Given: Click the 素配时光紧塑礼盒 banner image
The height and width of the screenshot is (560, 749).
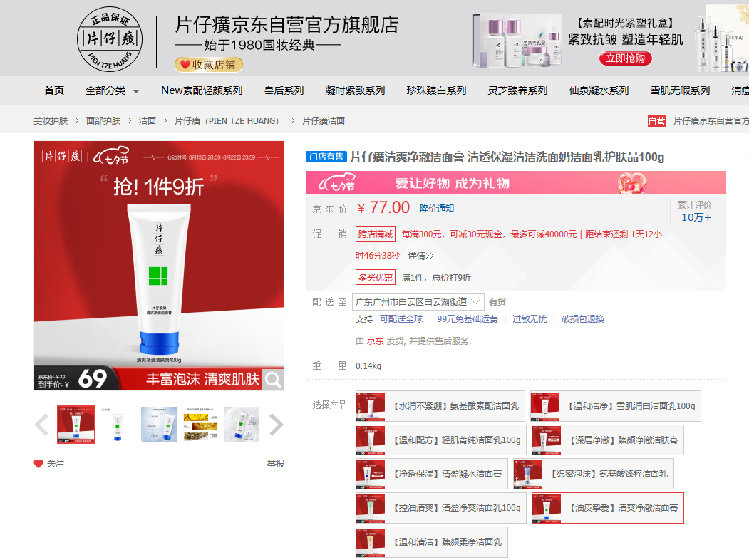Looking at the screenshot, I should 517,41.
